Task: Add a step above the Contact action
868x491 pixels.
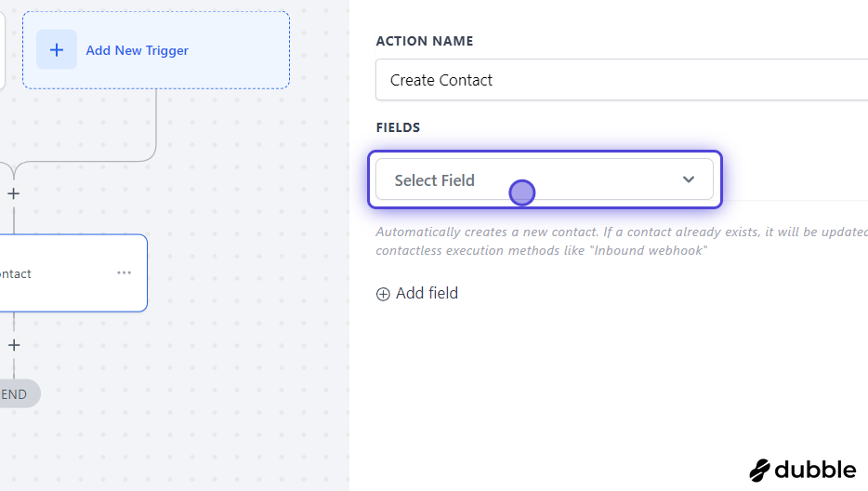Action: click(x=14, y=193)
